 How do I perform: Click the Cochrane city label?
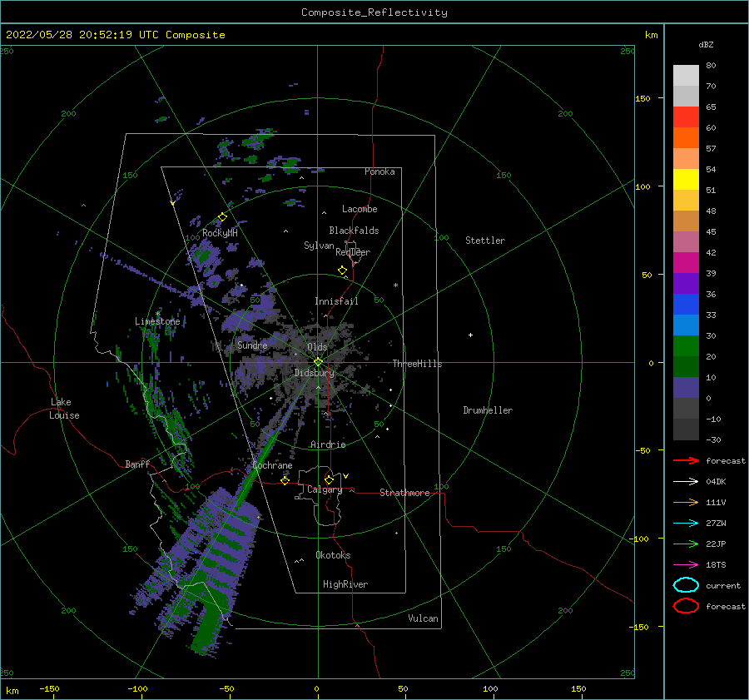[x=272, y=465]
